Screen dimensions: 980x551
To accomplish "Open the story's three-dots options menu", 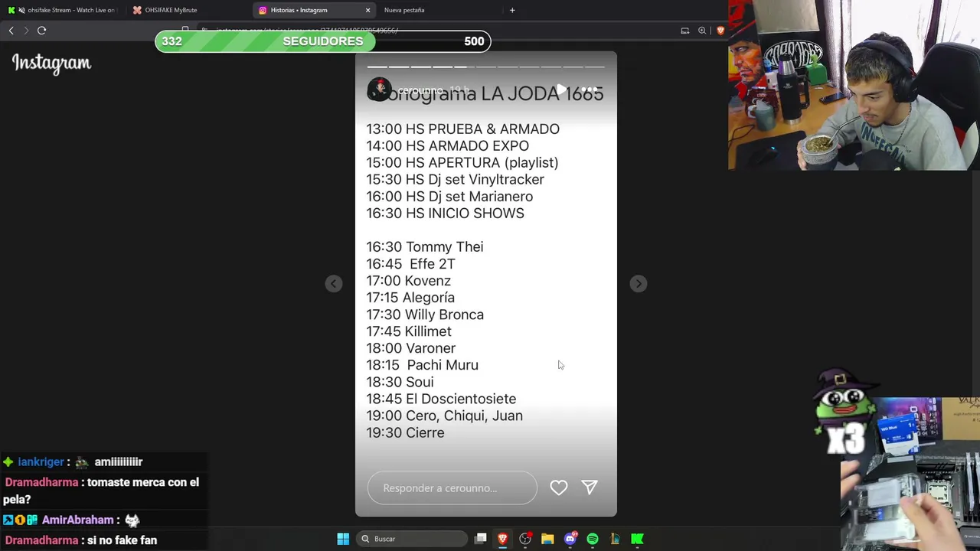I will click(x=590, y=90).
